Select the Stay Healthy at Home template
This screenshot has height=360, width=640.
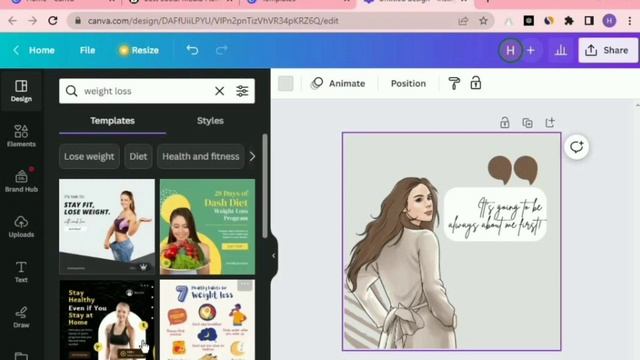click(107, 320)
